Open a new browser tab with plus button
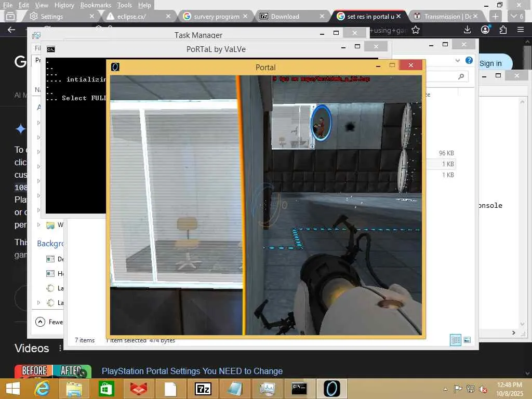 [x=495, y=16]
